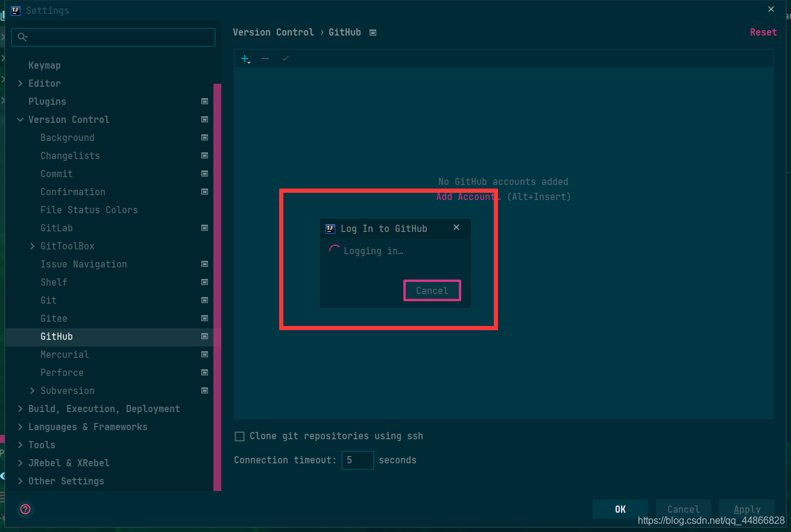Viewport: 791px width, 532px height.
Task: Click the Apply button
Action: 747,509
